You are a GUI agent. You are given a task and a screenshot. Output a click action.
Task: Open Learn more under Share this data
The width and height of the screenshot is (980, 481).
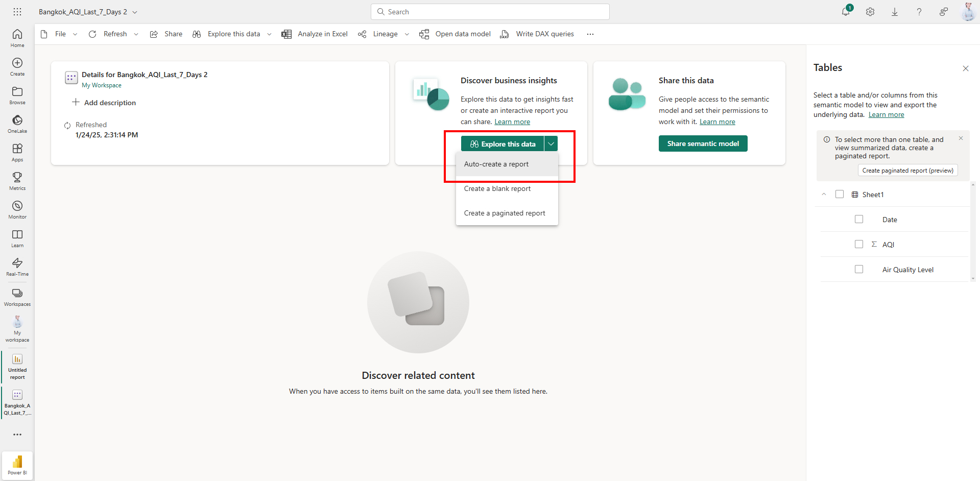click(x=717, y=122)
